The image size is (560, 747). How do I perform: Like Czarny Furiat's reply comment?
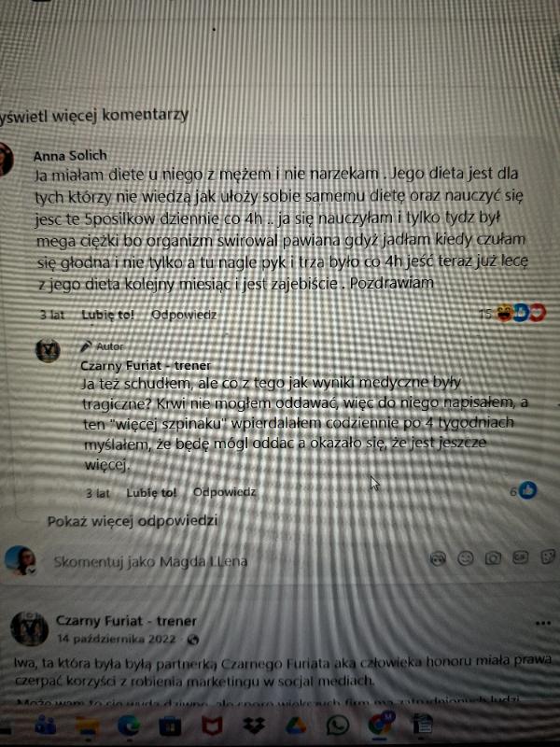151,493
